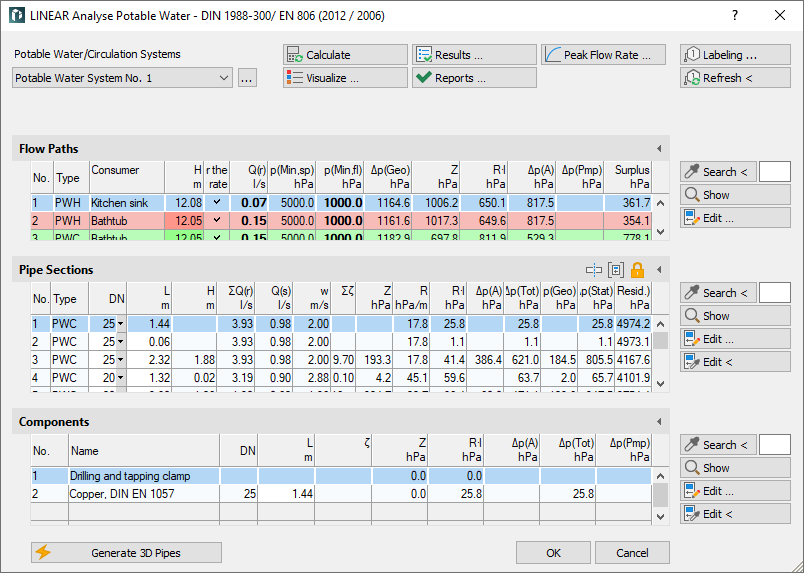Click the Refresh < button
Viewport: 804px width, 573px height.
point(735,78)
